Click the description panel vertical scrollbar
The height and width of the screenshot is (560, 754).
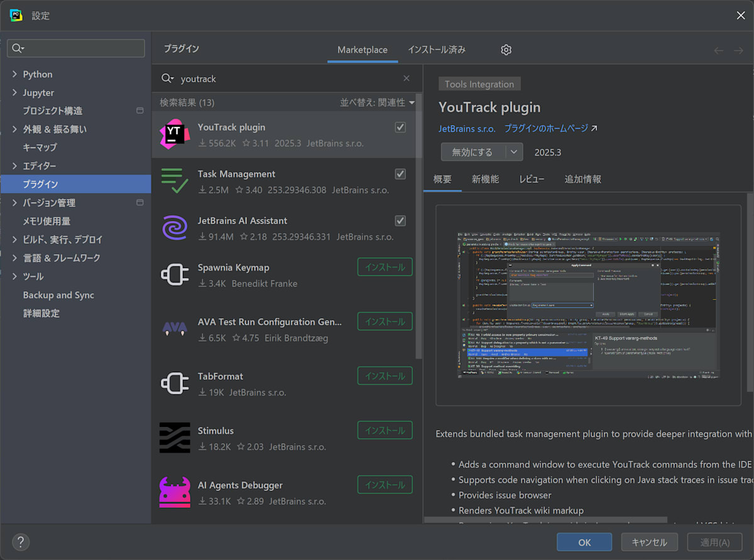[x=750, y=292]
